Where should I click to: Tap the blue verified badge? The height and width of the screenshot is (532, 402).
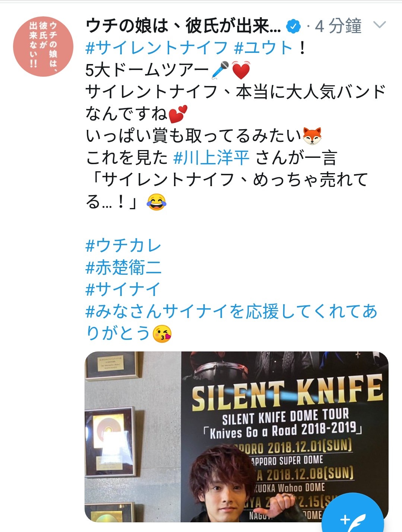pos(293,26)
